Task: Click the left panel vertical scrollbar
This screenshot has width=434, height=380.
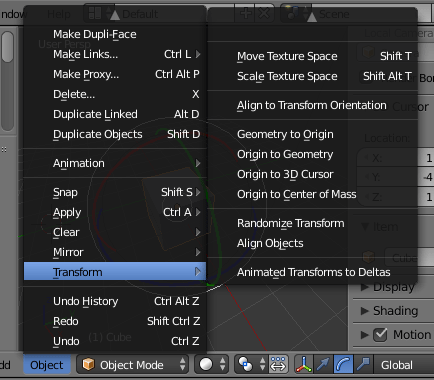Action: 7,82
